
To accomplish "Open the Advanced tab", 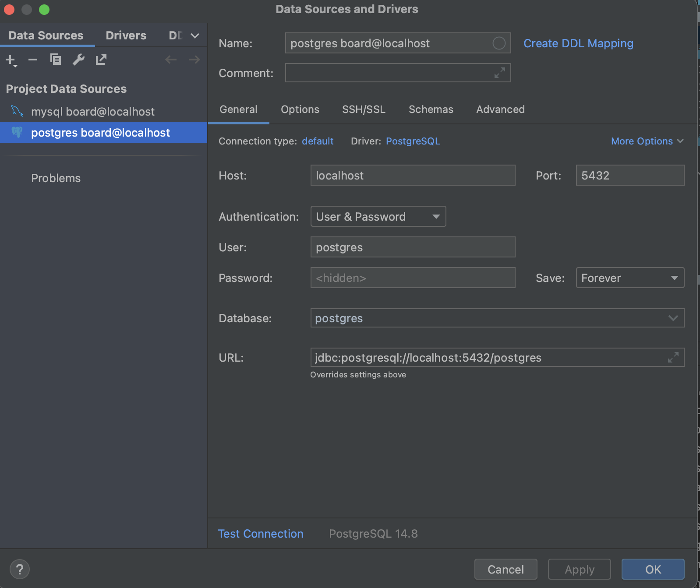I will 500,109.
